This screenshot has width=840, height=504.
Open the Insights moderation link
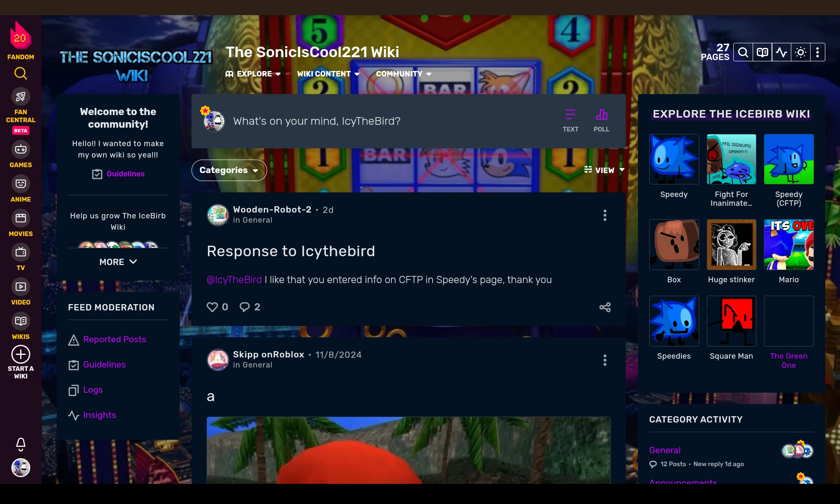(99, 415)
